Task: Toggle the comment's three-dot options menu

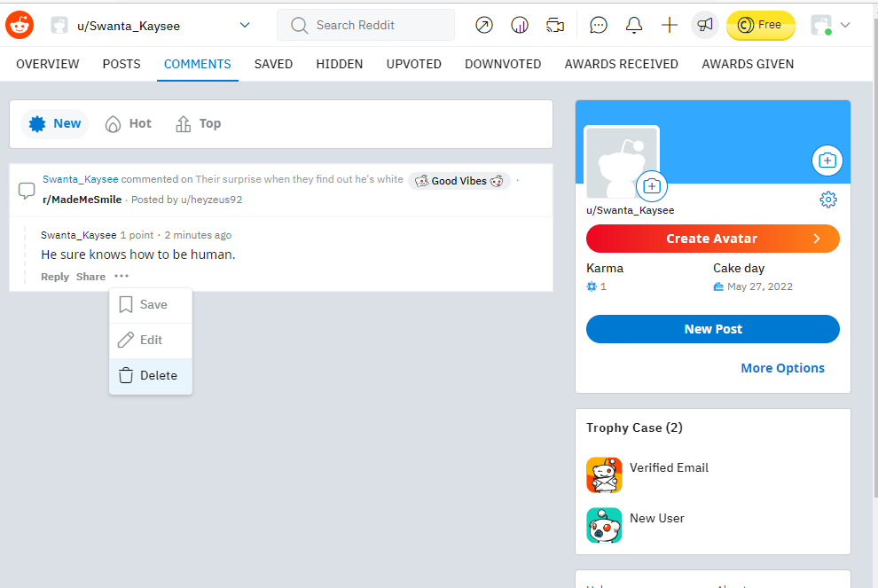Action: 122,277
